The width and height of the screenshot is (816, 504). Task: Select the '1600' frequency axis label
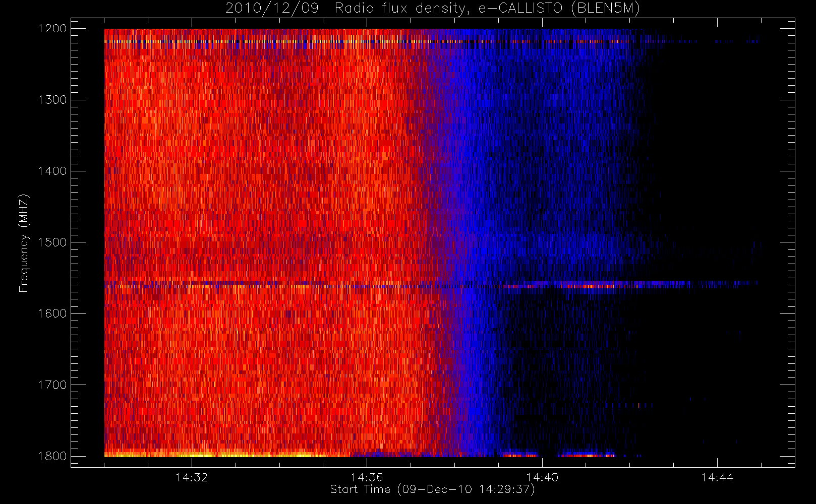[52, 313]
